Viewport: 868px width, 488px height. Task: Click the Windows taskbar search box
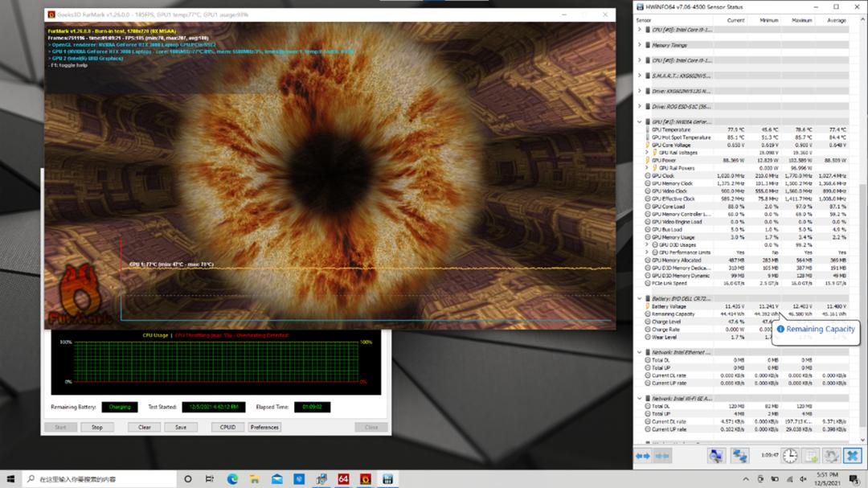(x=96, y=479)
